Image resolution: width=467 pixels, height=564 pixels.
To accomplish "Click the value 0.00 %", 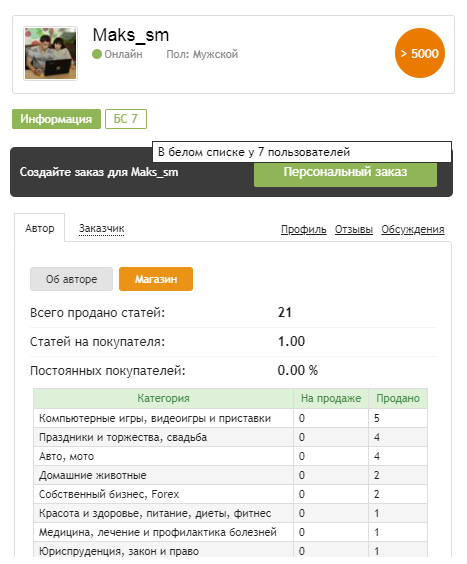I will [298, 370].
